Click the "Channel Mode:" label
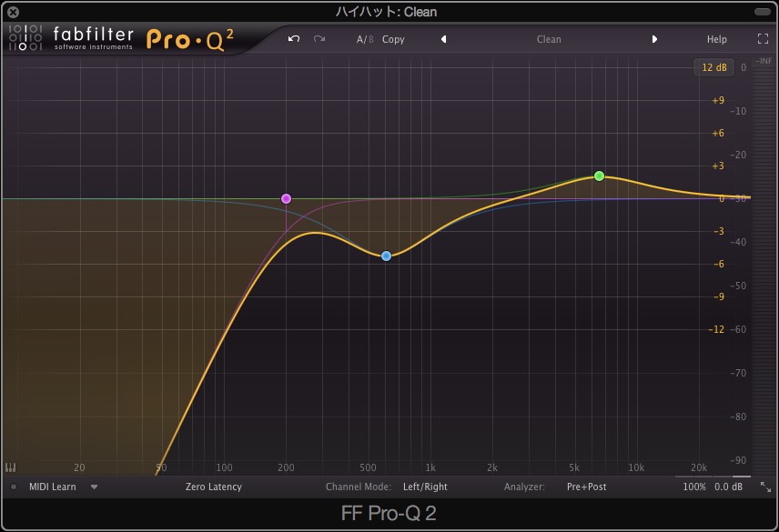The image size is (779, 532). [x=359, y=487]
